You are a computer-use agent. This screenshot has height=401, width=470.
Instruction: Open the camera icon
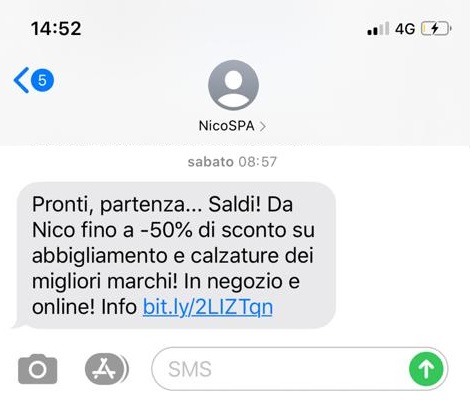(x=38, y=369)
